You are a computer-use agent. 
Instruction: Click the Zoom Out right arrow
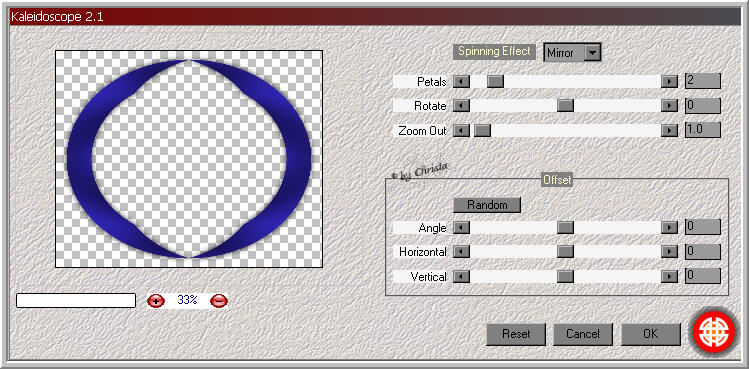(x=669, y=130)
